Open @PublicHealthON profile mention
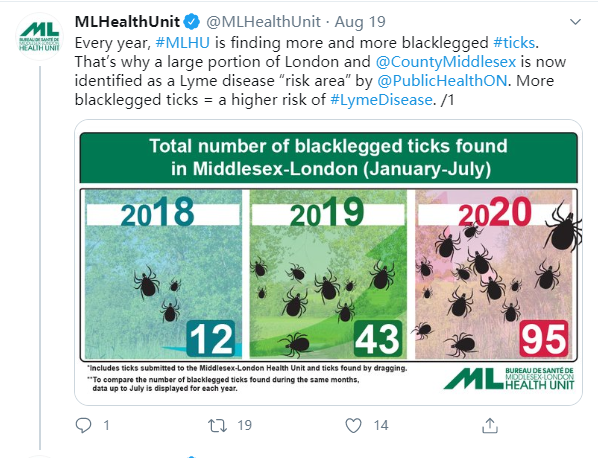The image size is (598, 458). point(442,81)
